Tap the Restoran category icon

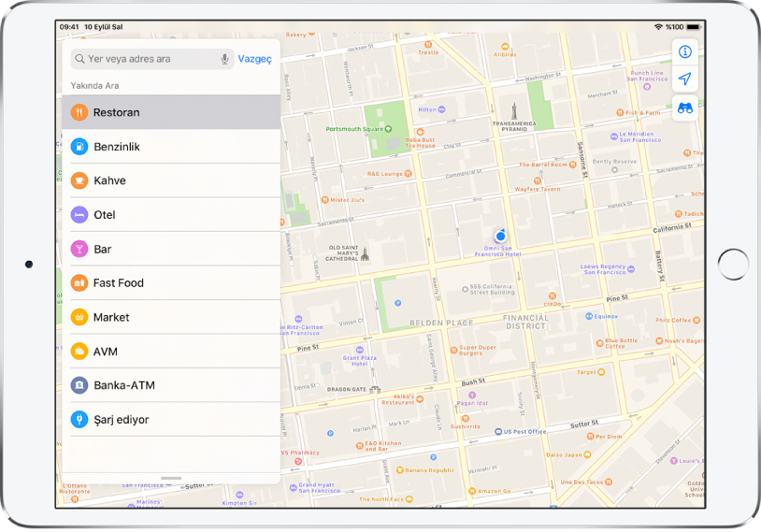pyautogui.click(x=79, y=112)
